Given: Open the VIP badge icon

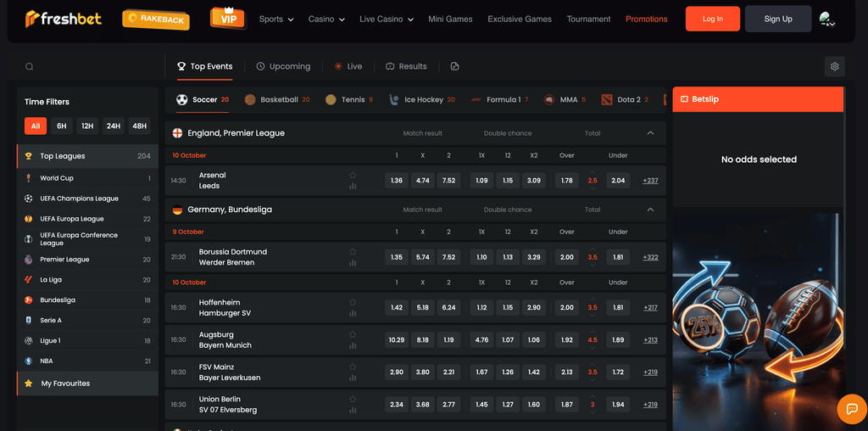Looking at the screenshot, I should pyautogui.click(x=227, y=18).
